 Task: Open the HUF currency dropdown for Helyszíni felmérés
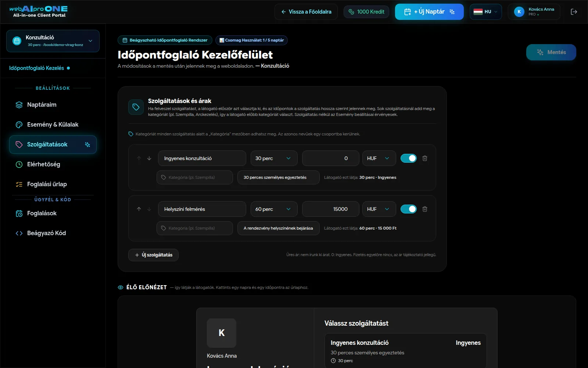(379, 209)
